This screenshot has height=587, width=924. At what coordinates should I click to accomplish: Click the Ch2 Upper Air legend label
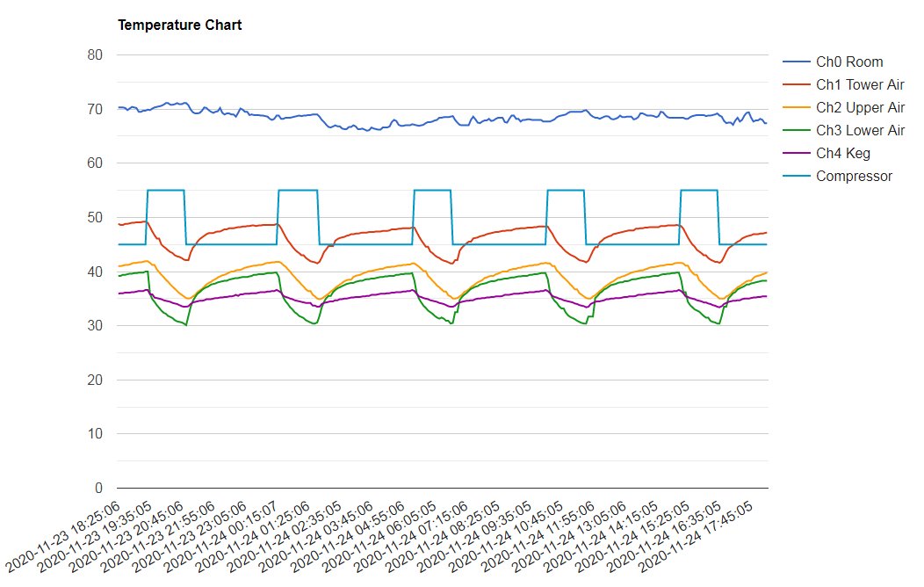point(860,108)
